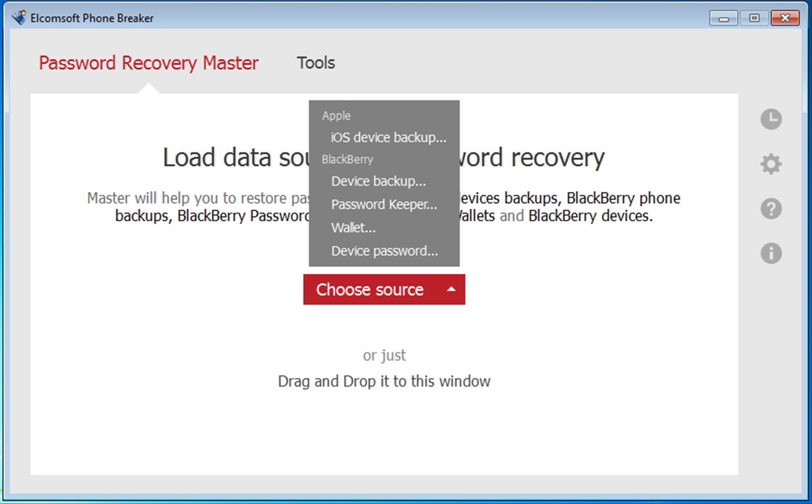The height and width of the screenshot is (504, 812).
Task: Open settings via the gear icon
Action: [771, 164]
